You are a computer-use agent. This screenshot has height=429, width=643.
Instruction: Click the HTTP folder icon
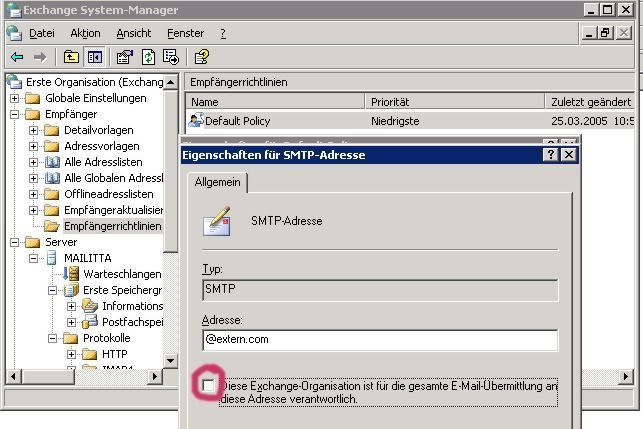tap(89, 354)
